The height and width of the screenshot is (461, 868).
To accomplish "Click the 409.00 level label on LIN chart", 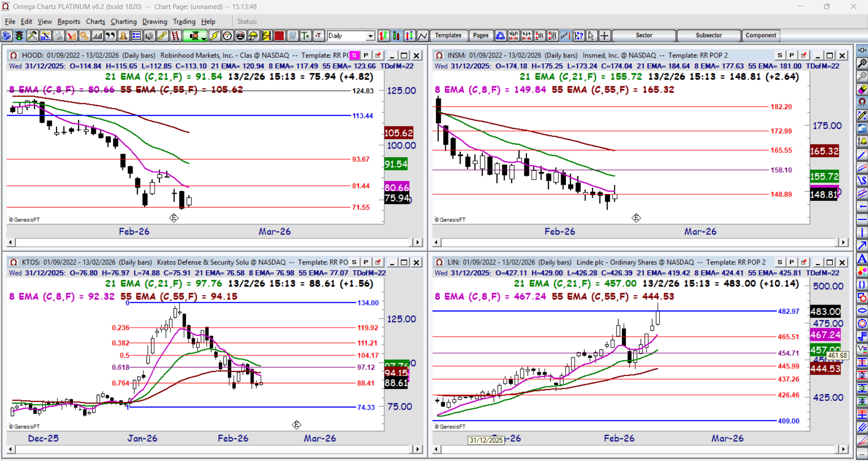I will [788, 421].
